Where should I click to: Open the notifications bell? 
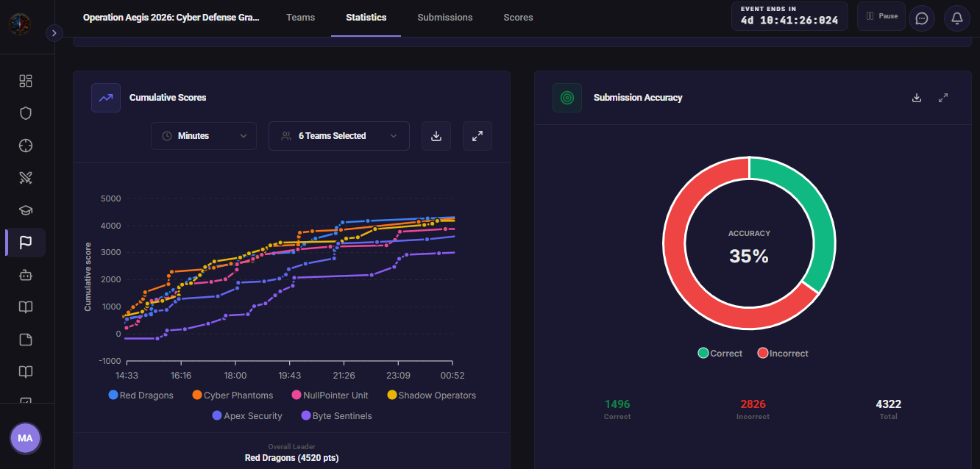[x=957, y=18]
